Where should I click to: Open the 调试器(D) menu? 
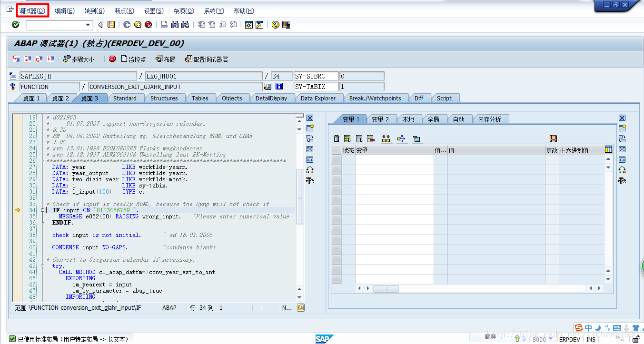(32, 10)
